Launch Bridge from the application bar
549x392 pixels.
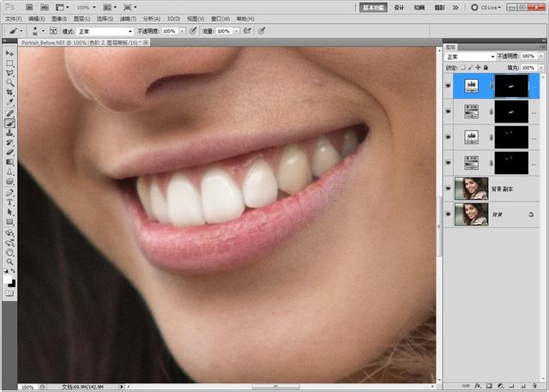point(29,8)
